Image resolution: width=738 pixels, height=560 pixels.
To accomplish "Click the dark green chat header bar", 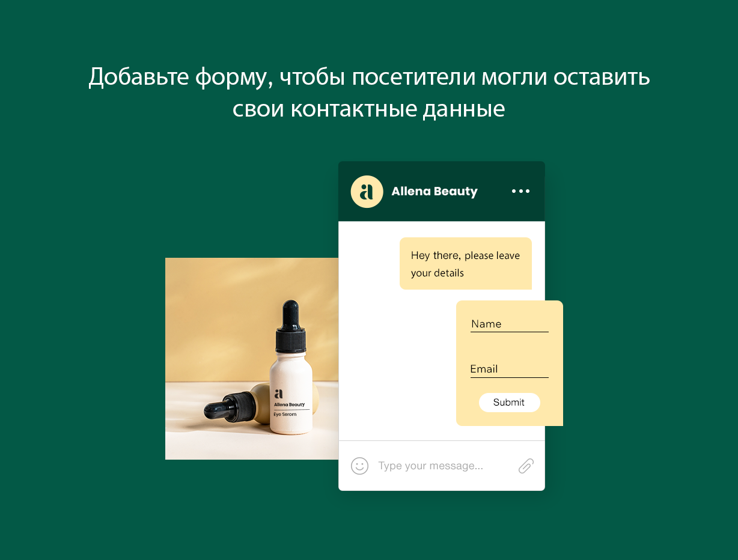I will click(442, 191).
